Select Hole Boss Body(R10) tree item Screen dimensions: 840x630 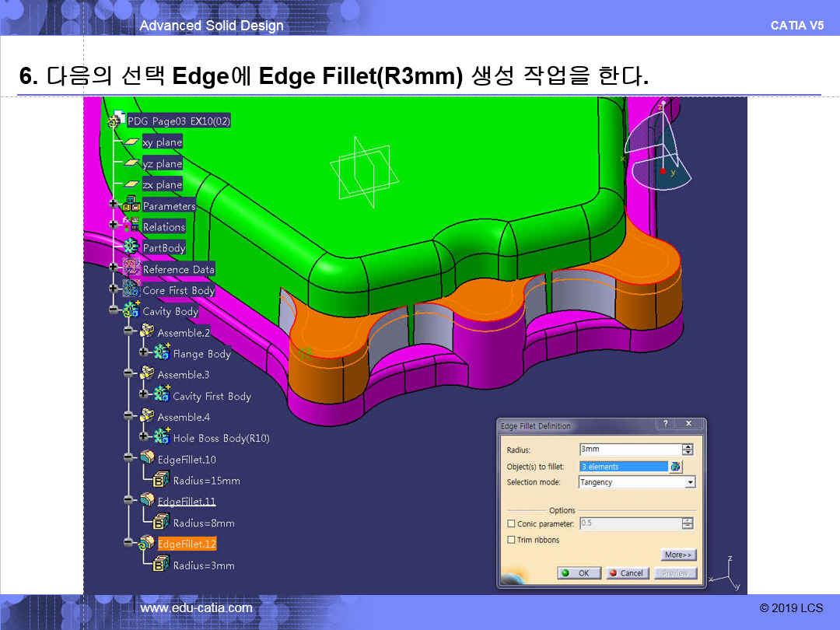[221, 438]
